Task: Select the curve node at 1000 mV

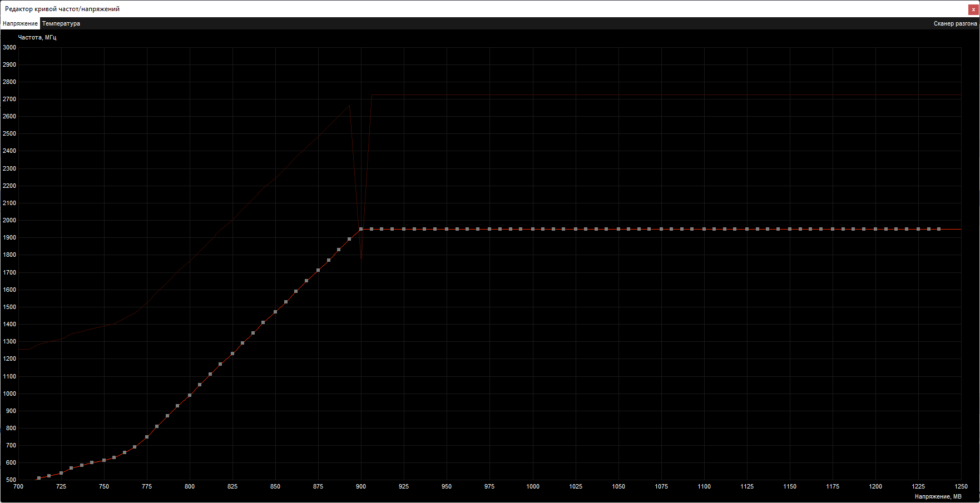Action: tap(533, 228)
